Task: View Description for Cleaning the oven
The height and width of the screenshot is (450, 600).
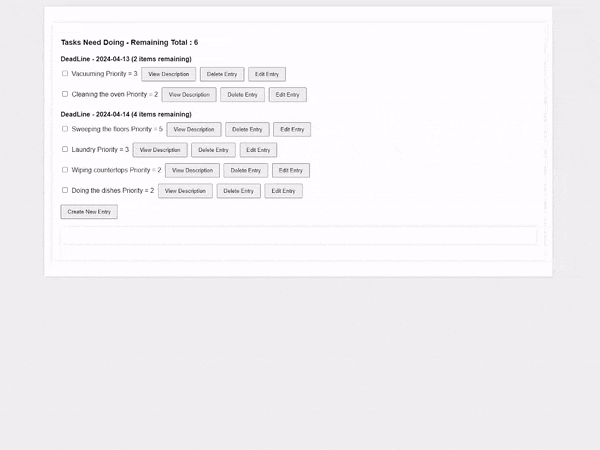Action: [189, 95]
